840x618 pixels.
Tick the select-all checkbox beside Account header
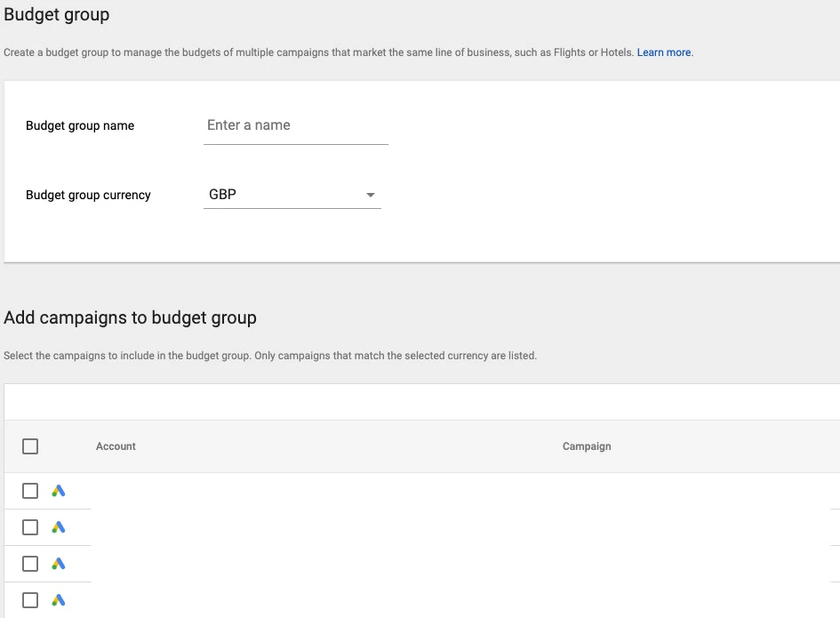click(x=30, y=446)
